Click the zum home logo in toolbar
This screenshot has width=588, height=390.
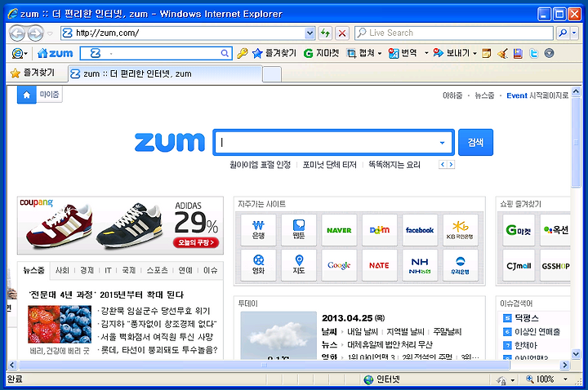point(56,53)
